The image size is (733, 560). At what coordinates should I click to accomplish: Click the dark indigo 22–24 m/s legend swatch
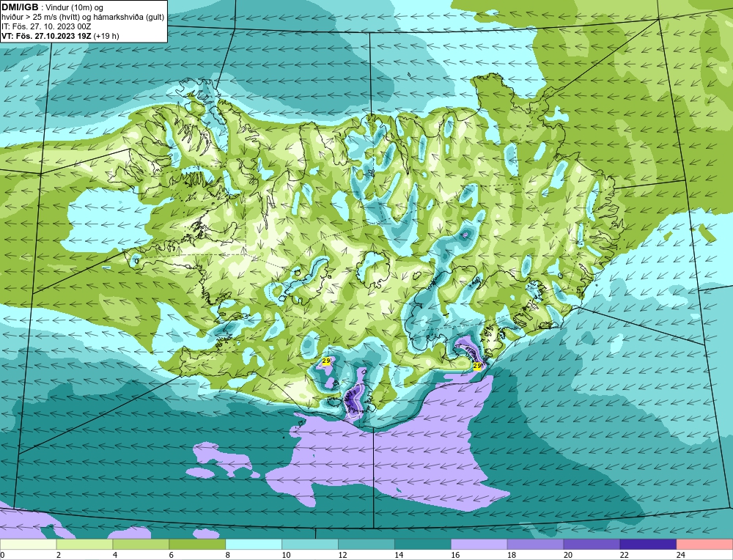[x=649, y=545]
